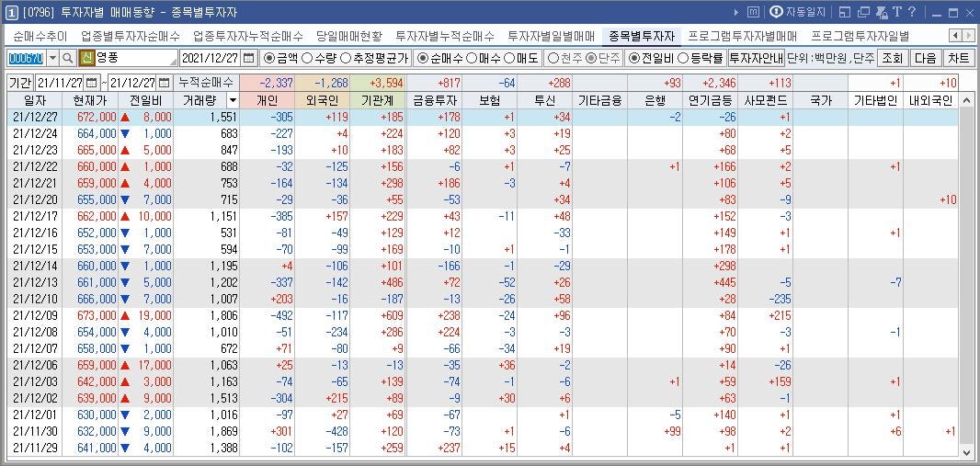Click the 누적순매수 button
The height and width of the screenshot is (466, 980).
click(206, 83)
